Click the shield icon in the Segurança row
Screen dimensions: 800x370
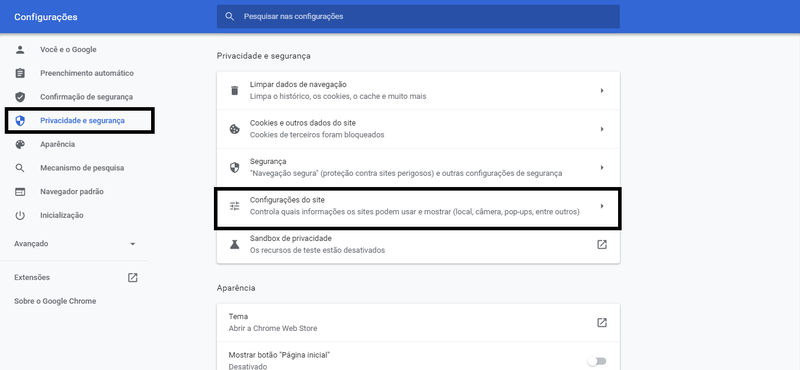tap(234, 167)
